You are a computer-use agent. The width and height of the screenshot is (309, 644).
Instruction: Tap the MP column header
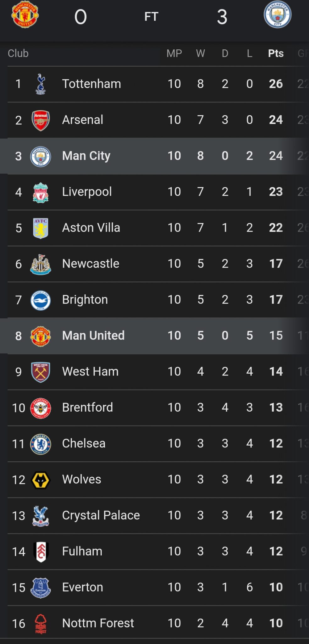174,53
